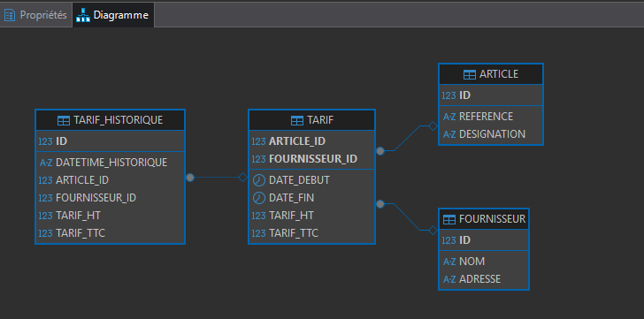Image resolution: width=644 pixels, height=319 pixels.
Task: Select FOURNISSEUR_ID key column in TARIF table
Action: click(311, 159)
